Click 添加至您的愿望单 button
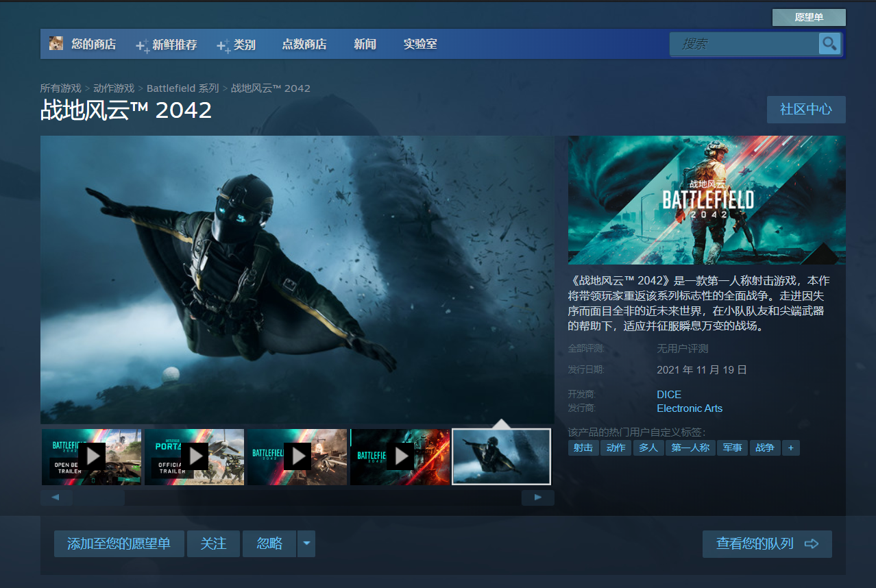Image resolution: width=876 pixels, height=588 pixels. pyautogui.click(x=119, y=544)
